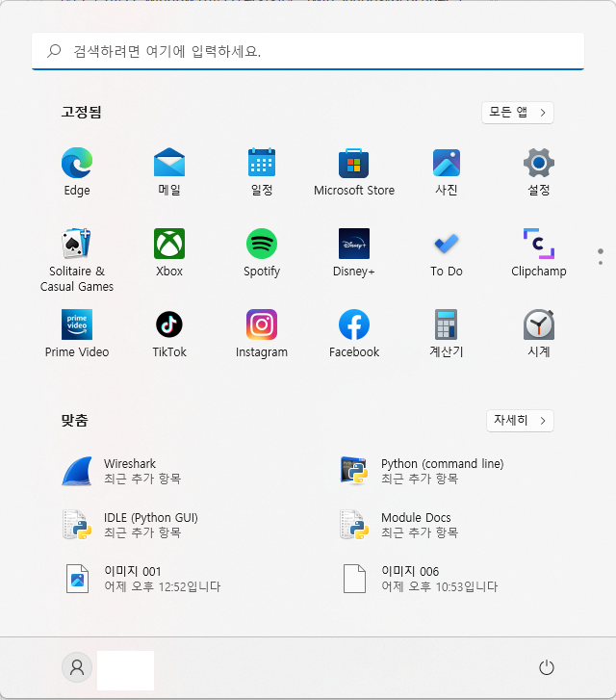The height and width of the screenshot is (700, 616).
Task: Click the search magnifier icon
Action: [54, 51]
